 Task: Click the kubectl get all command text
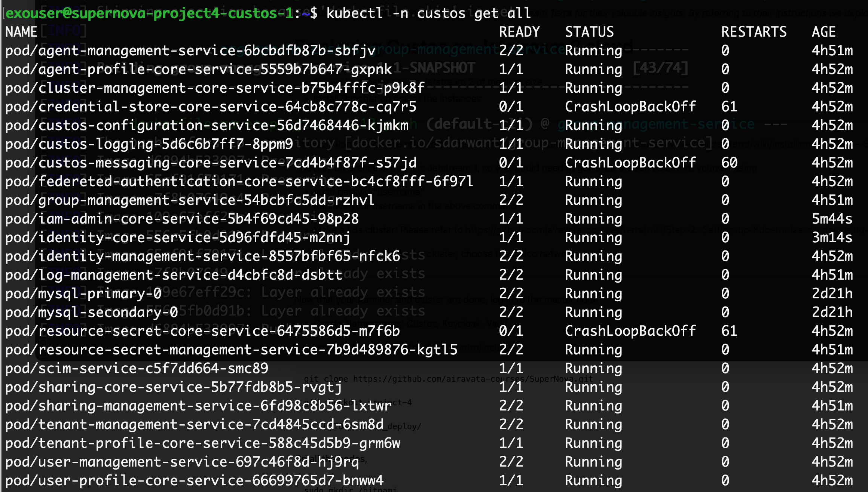[428, 13]
